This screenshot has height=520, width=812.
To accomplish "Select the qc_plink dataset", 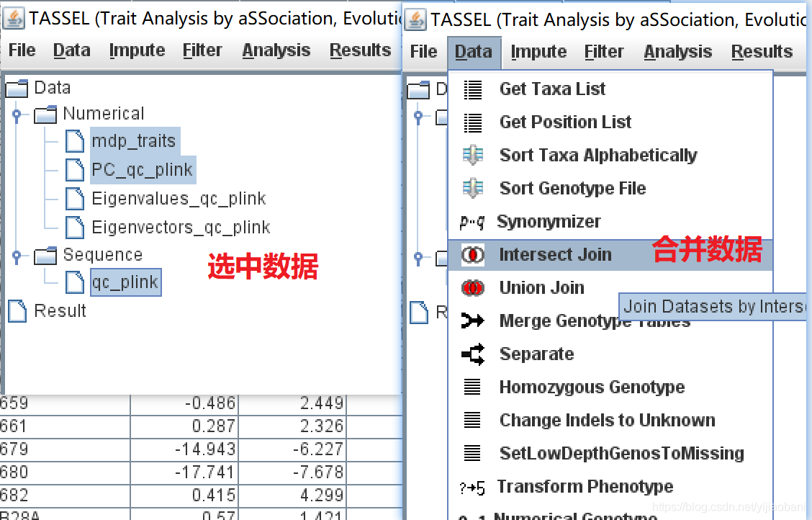I will [x=125, y=282].
